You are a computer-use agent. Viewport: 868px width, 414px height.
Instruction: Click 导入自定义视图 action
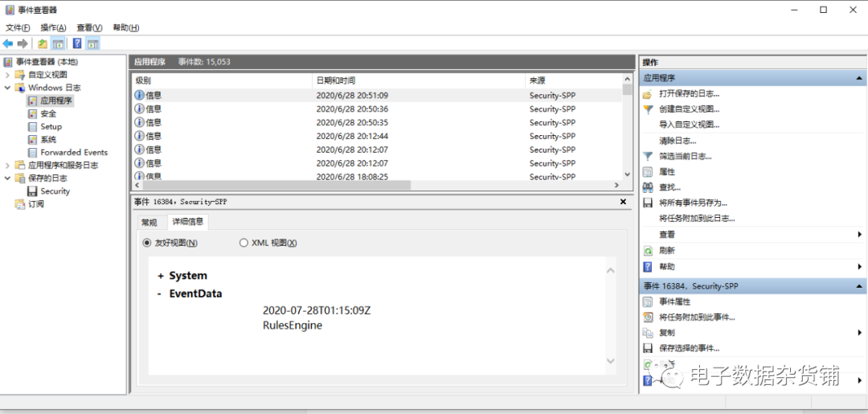click(x=690, y=125)
